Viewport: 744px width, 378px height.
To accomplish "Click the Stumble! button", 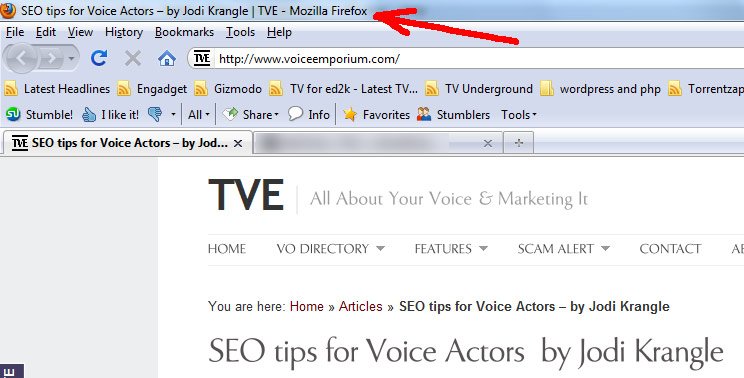I will [39, 114].
